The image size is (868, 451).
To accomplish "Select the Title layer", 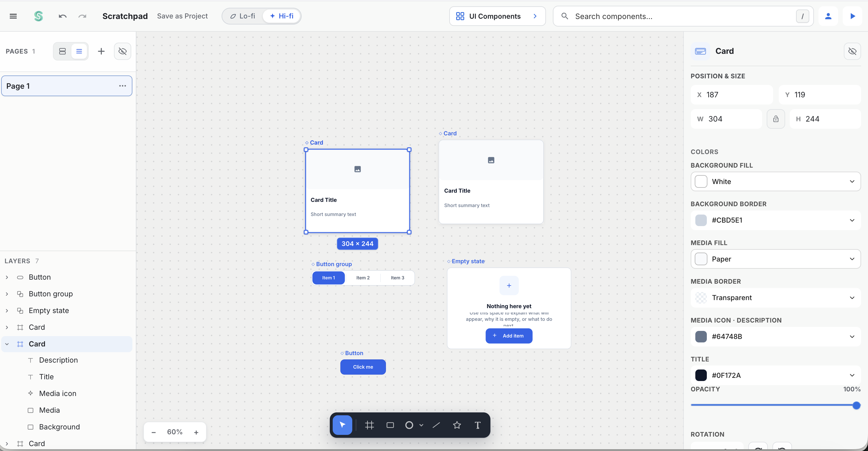I will coord(67,377).
